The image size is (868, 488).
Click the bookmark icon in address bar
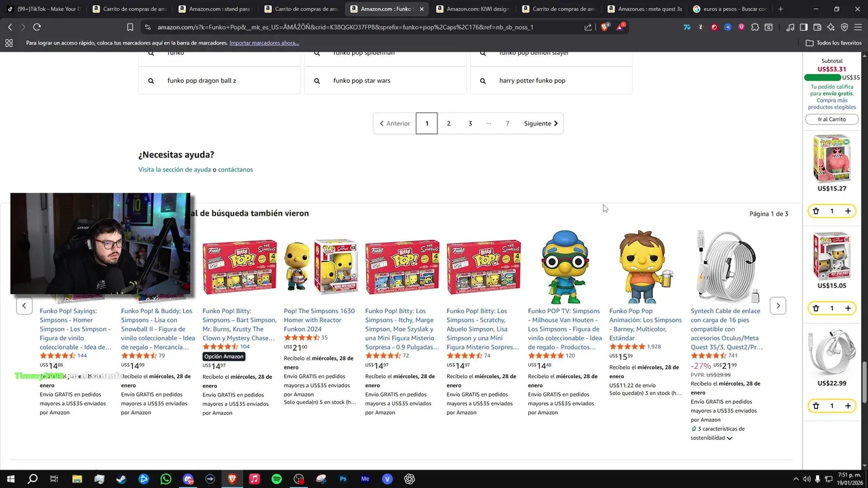130,27
